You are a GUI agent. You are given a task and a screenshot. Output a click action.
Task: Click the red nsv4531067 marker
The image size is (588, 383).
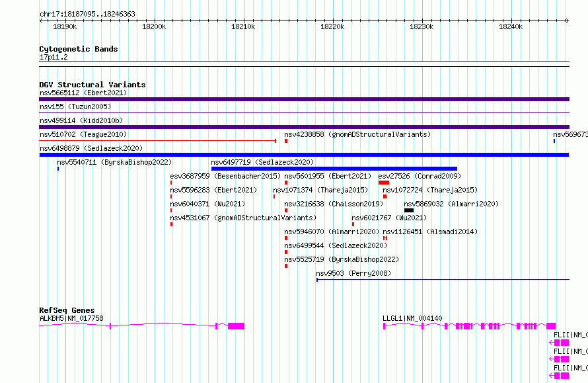171,224
